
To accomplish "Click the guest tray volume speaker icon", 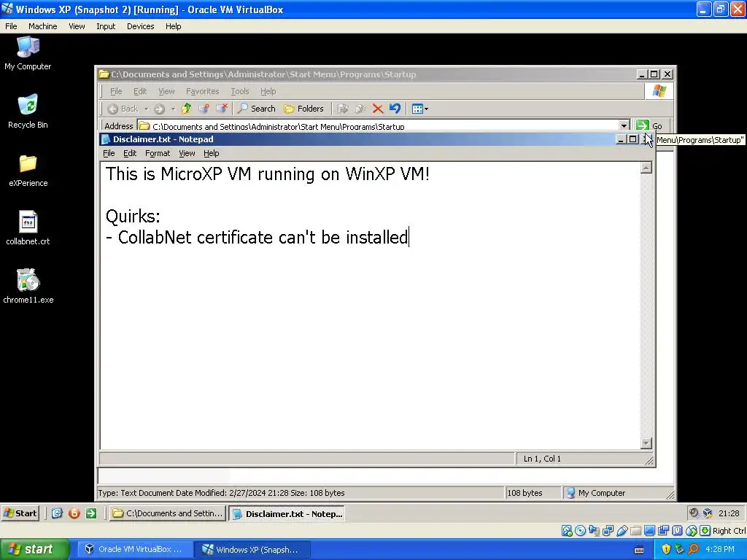I will click(x=694, y=513).
